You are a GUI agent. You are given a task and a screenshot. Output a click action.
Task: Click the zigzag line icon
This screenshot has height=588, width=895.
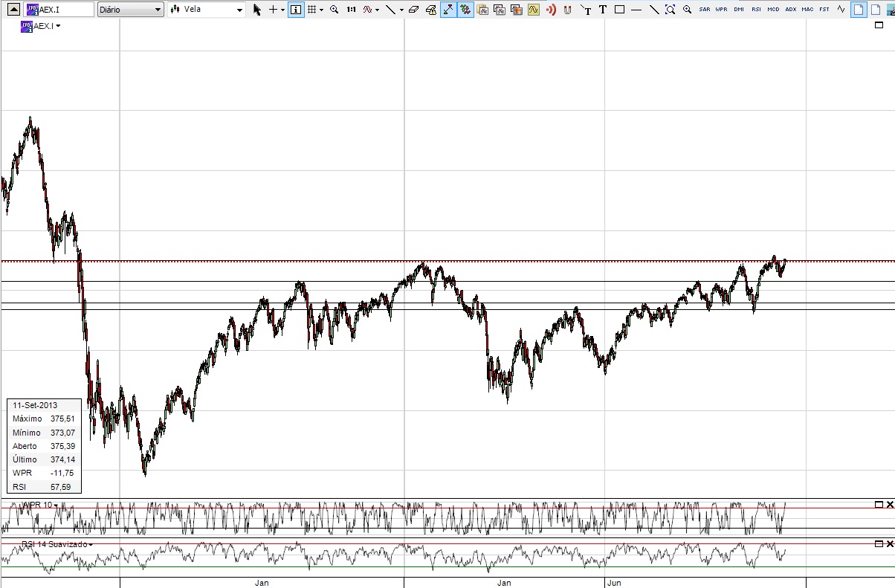[x=841, y=10]
